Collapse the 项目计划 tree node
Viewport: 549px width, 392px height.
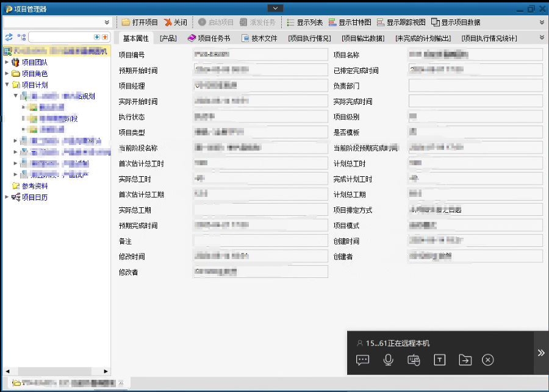(7, 85)
